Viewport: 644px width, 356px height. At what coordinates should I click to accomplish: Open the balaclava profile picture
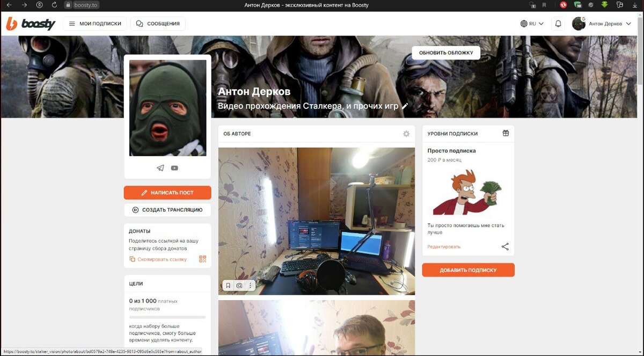pos(167,108)
